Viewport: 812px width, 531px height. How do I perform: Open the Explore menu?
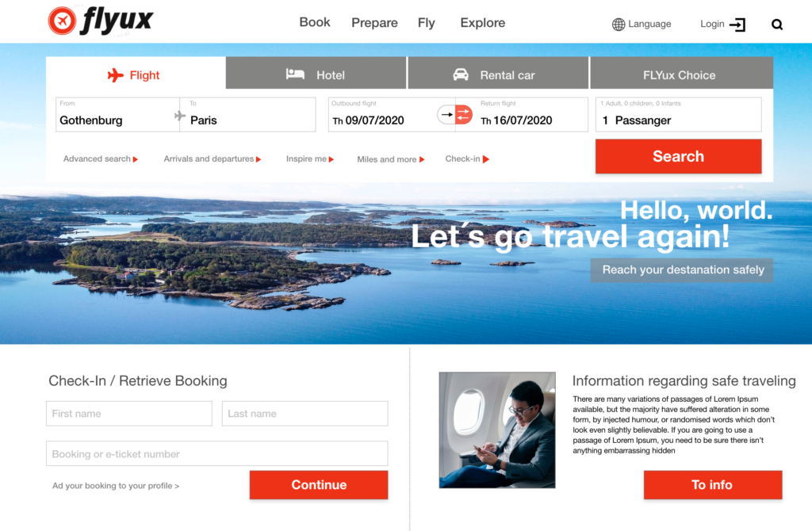[x=483, y=23]
